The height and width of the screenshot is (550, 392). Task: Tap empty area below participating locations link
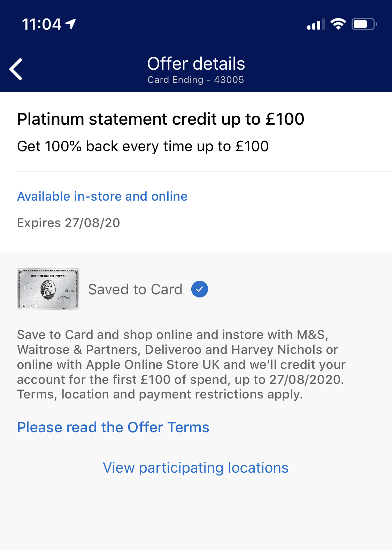coord(196,516)
